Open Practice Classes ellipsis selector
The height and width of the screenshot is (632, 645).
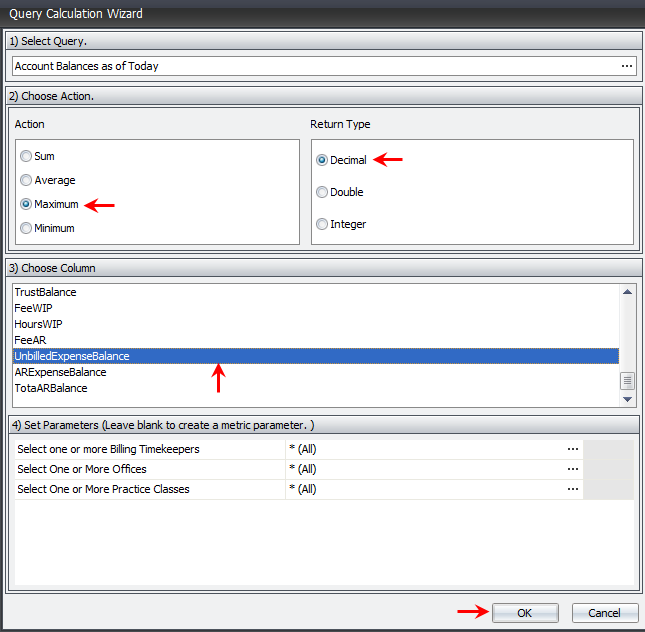pyautogui.click(x=572, y=489)
